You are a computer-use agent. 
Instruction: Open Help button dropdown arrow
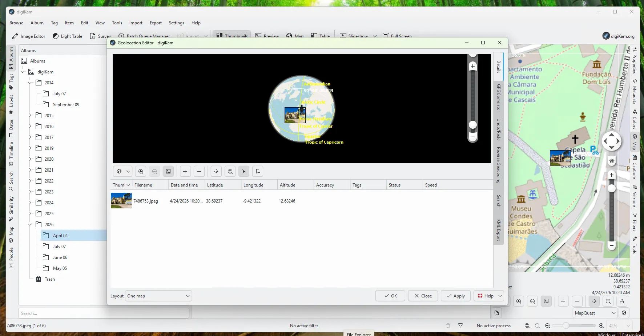pos(500,296)
